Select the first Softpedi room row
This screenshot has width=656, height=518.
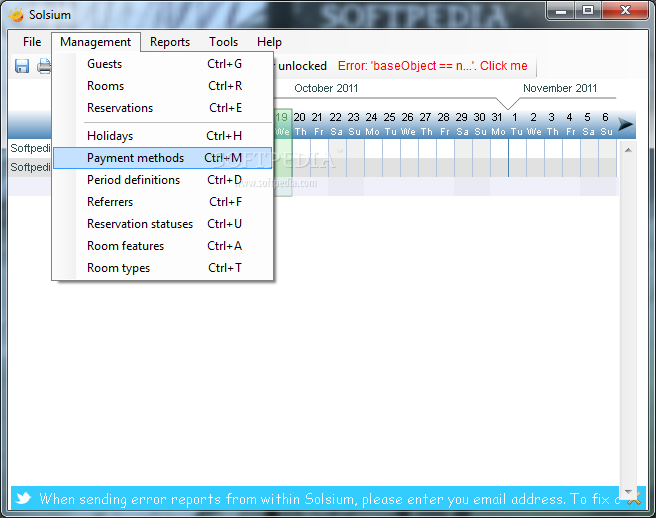point(30,148)
